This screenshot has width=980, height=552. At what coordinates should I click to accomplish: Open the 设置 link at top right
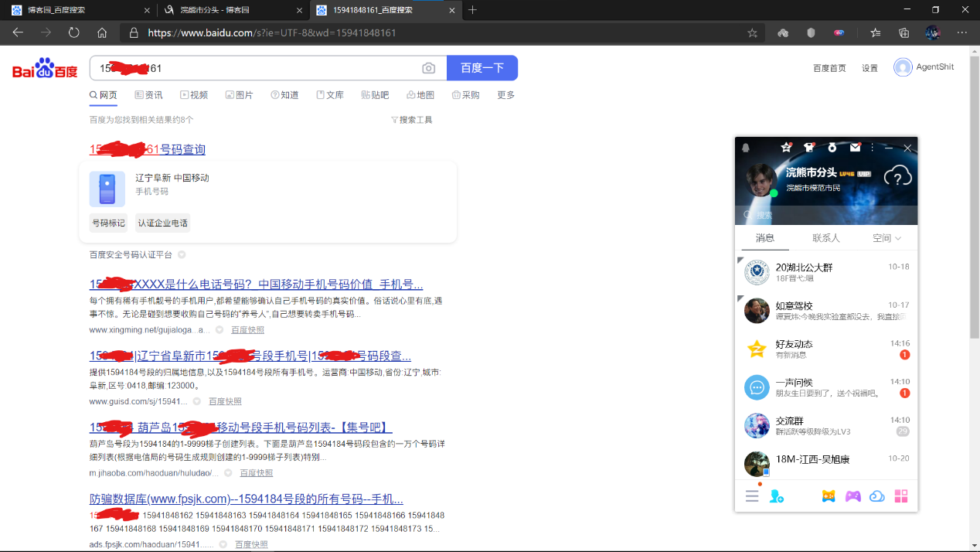point(869,68)
